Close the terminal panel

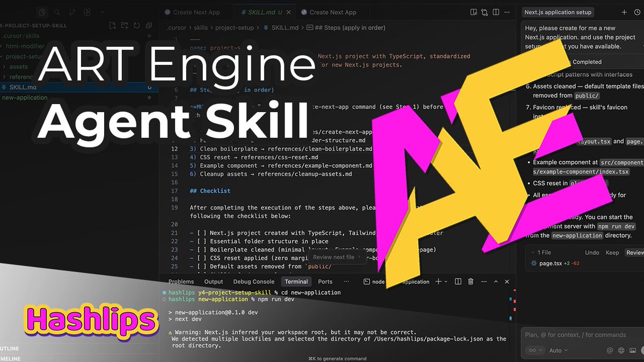coord(507,282)
